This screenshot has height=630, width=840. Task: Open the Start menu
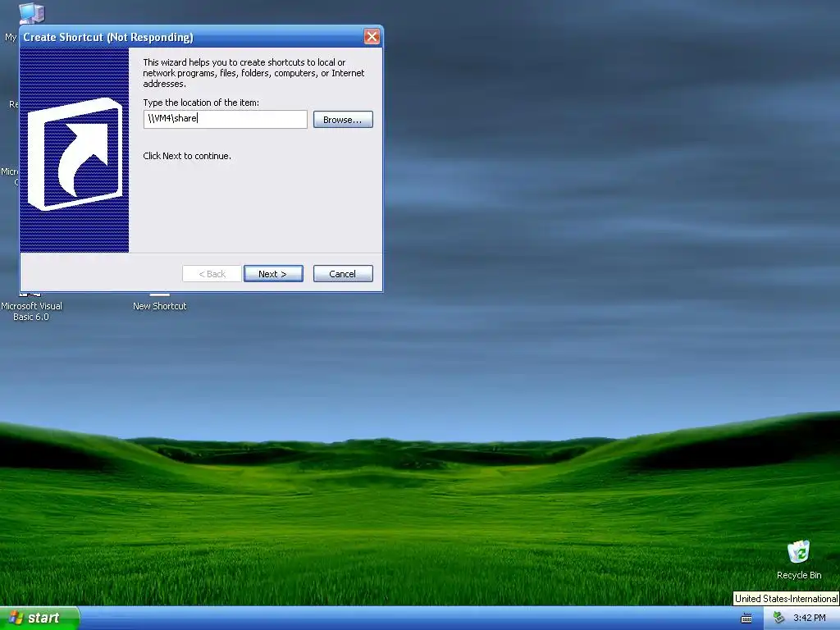point(39,618)
